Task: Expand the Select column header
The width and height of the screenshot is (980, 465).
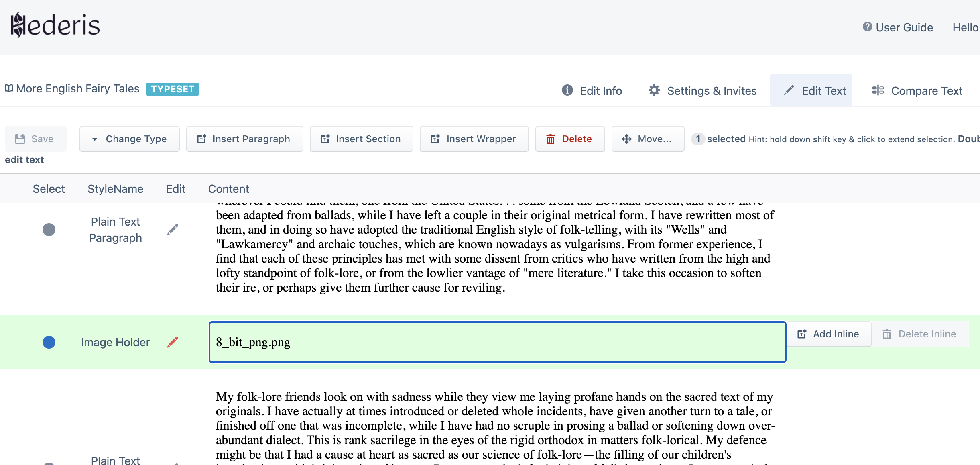Action: [x=49, y=188]
